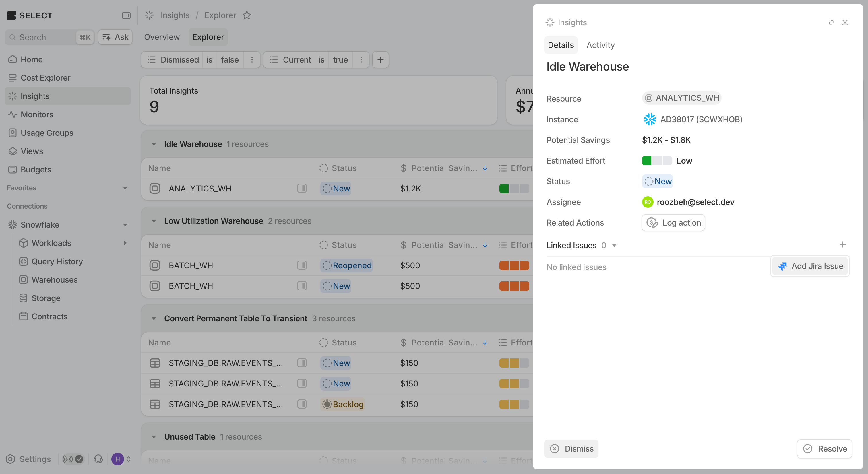Switch to the Overview tab

tap(162, 37)
